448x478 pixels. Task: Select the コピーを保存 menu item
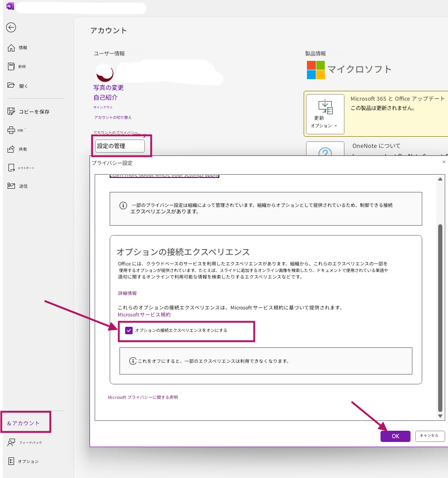click(34, 112)
